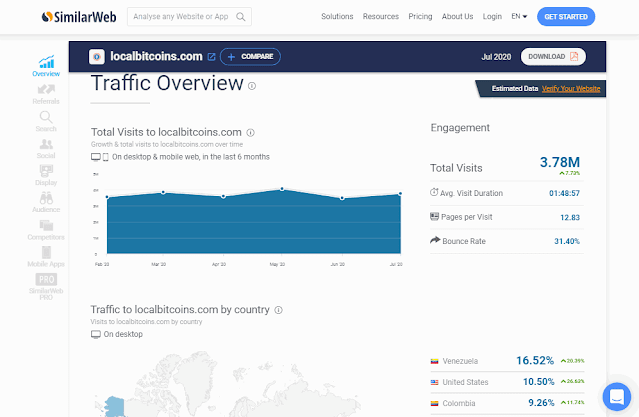The width and height of the screenshot is (639, 417).
Task: Open the EN language dropdown
Action: point(519,16)
